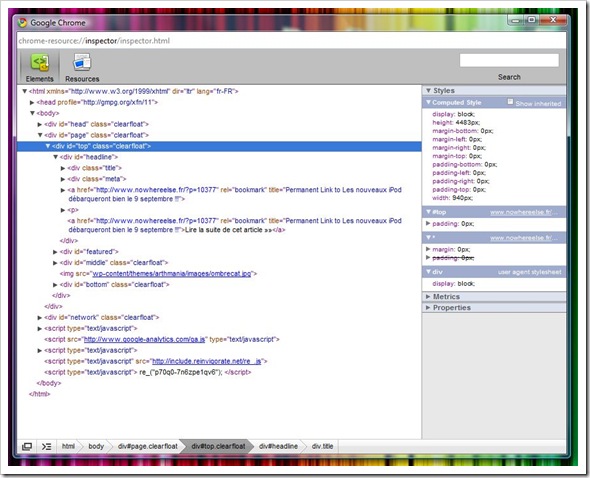
Task: Open the Resources panel icon
Action: [82, 62]
